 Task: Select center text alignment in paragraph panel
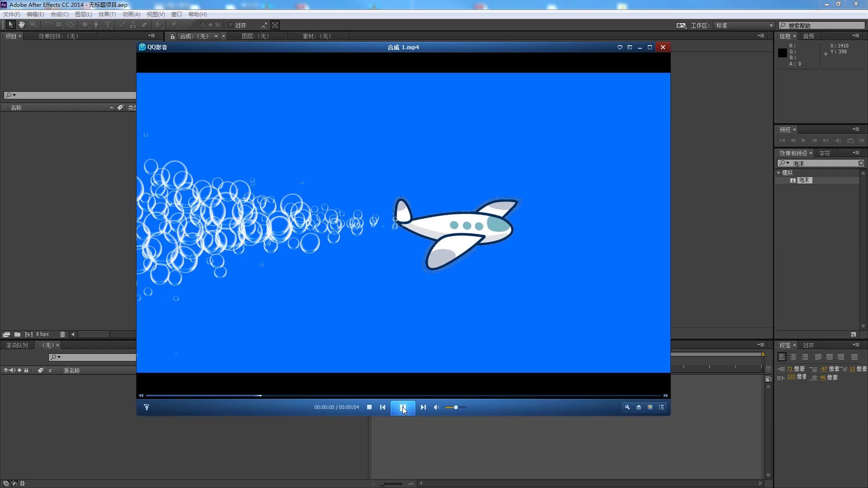(793, 357)
